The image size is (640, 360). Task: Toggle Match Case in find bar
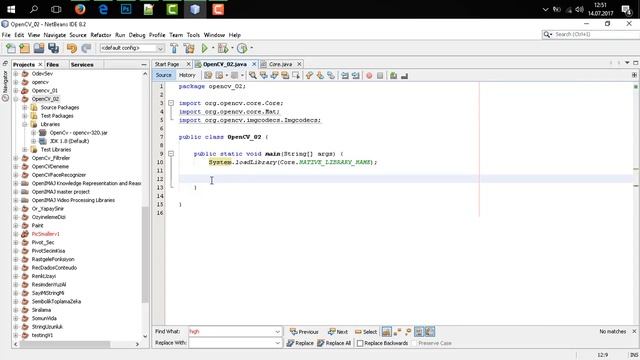click(x=387, y=331)
